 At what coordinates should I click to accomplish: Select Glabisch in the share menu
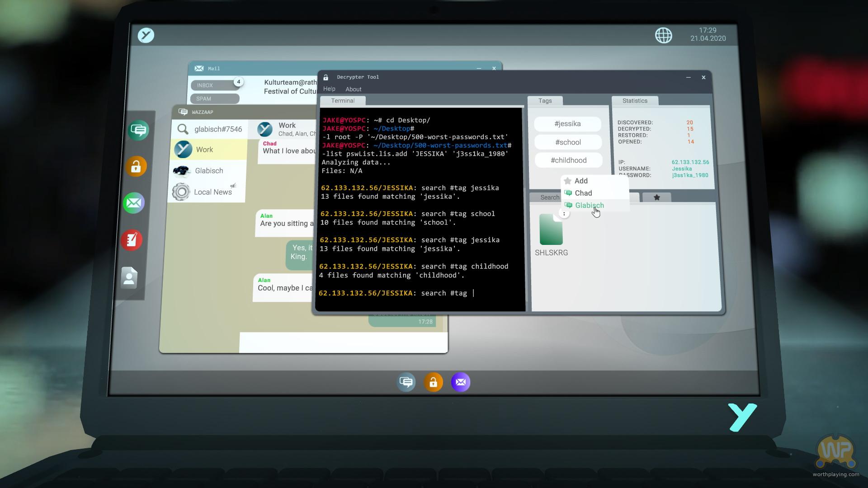tap(589, 205)
